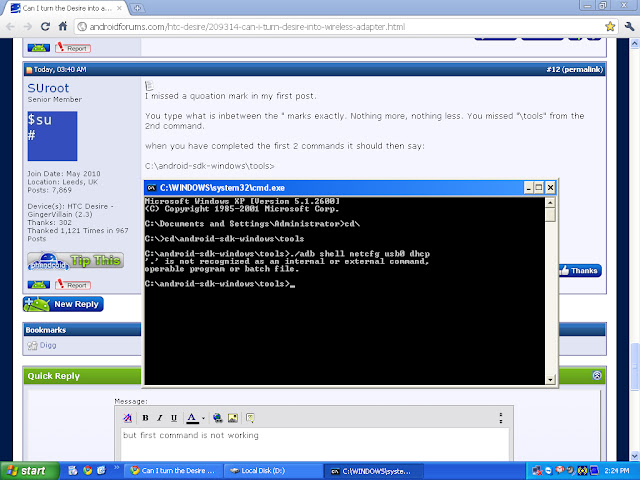Switch to Chrome taskbar button

tap(173, 471)
